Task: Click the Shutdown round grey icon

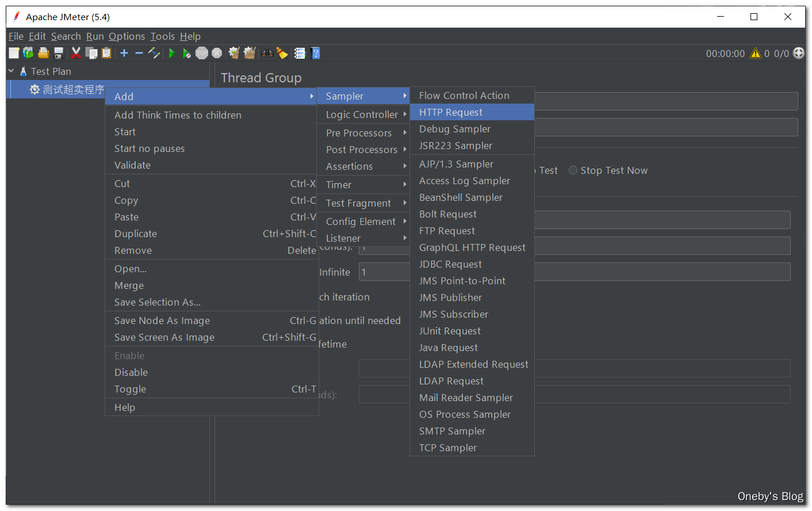Action: pyautogui.click(x=217, y=53)
